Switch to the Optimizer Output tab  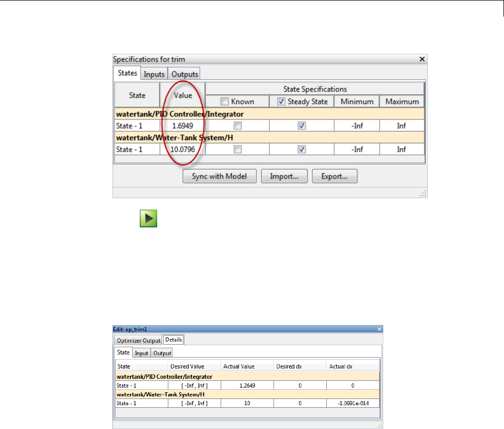pyautogui.click(x=138, y=341)
